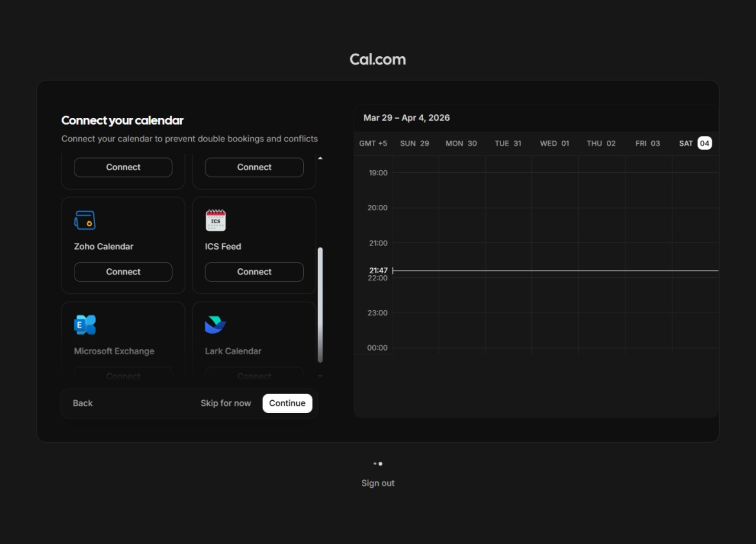Click the Connect button directly above ICS Feed card
This screenshot has width=756, height=544.
[x=254, y=167]
